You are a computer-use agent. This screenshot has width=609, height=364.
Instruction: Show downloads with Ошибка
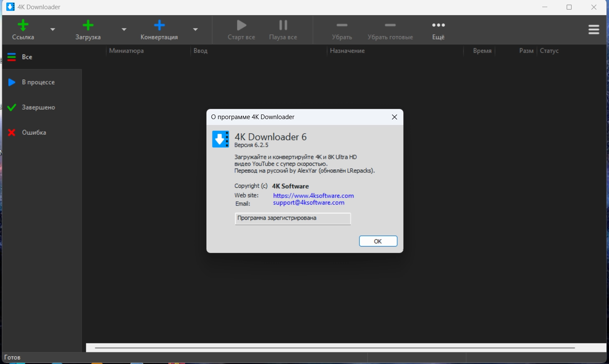pos(42,133)
